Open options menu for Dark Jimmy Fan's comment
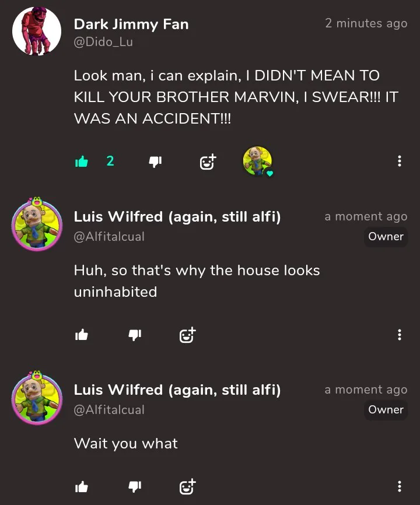 (x=399, y=161)
